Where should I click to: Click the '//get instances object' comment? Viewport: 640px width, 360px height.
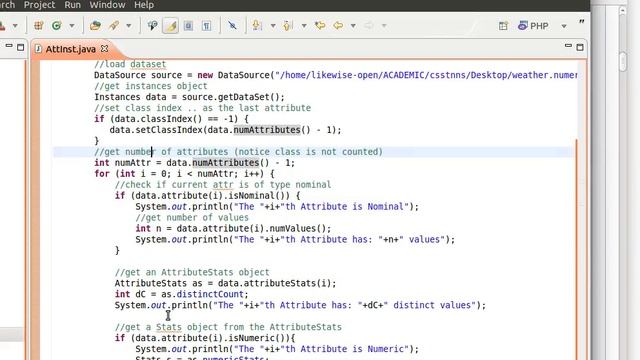point(151,86)
